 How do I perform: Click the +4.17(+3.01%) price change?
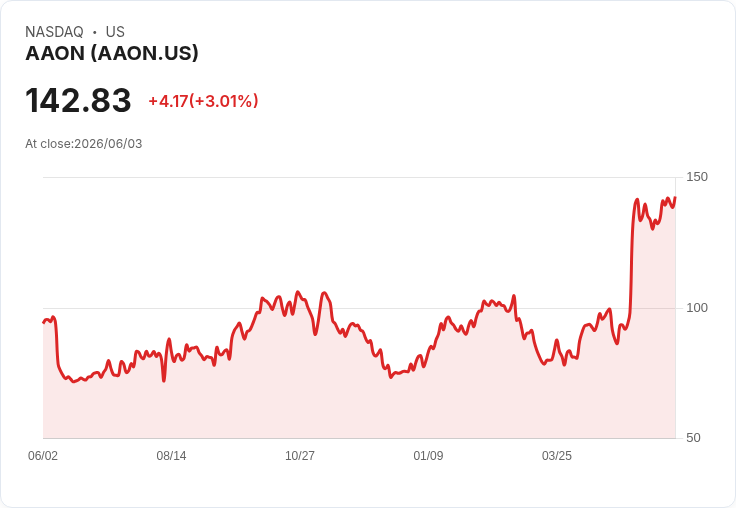coord(203,101)
